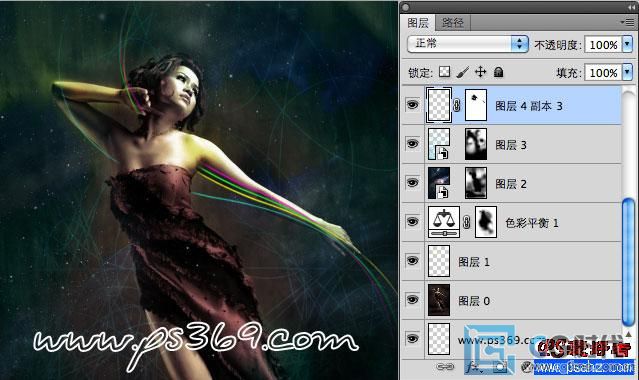Select the 色彩平衡 1 layer mask thumbnail
This screenshot has height=380, width=639.
tap(486, 222)
